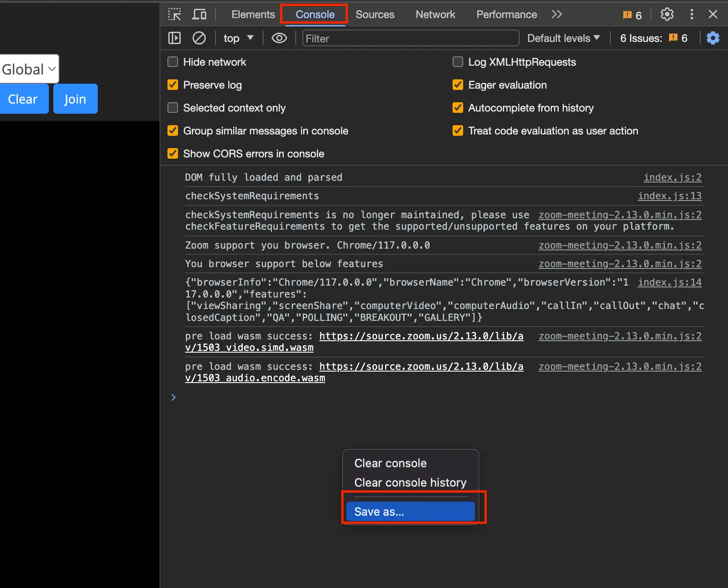Open the top frame context dropdown
Viewport: 728px width, 588px height.
point(238,38)
